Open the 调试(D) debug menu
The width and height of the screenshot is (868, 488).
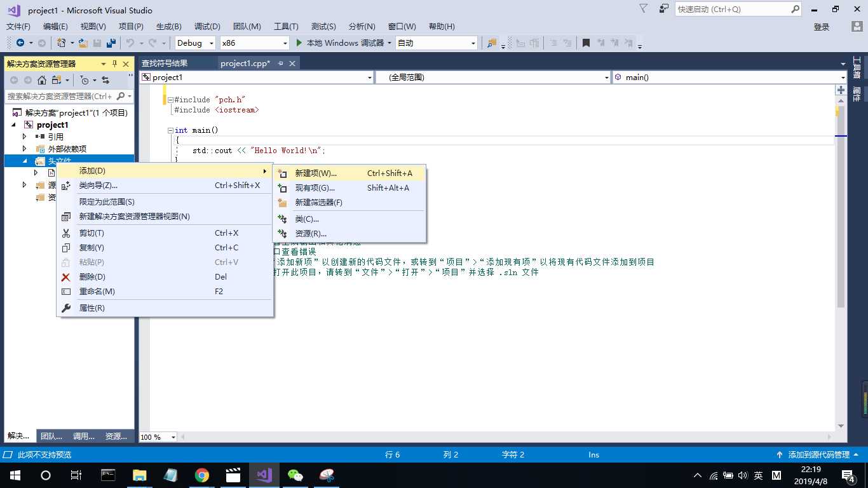207,26
